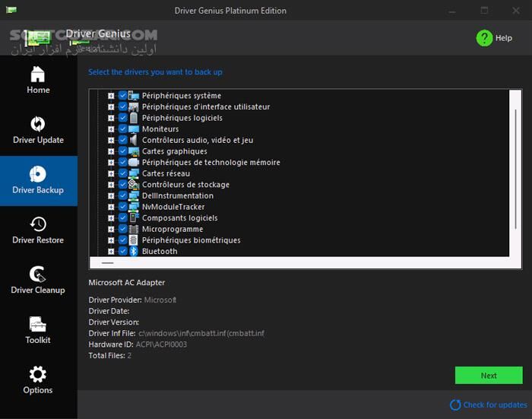Click the Cartes graphiques card icon
The width and height of the screenshot is (532, 419).
pos(133,151)
